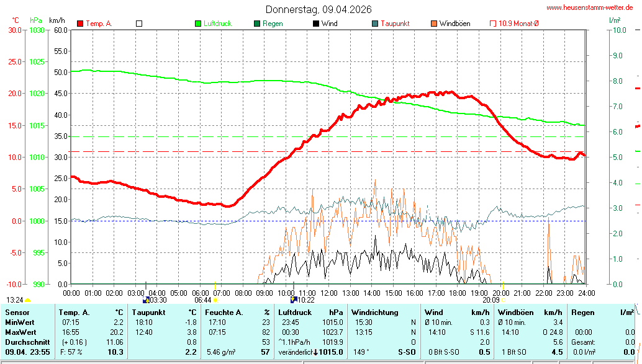Viewport: 642px width, 364px height.
Task: Click the 10.9 Monat-Ø bracket marker
Action: coord(493,24)
